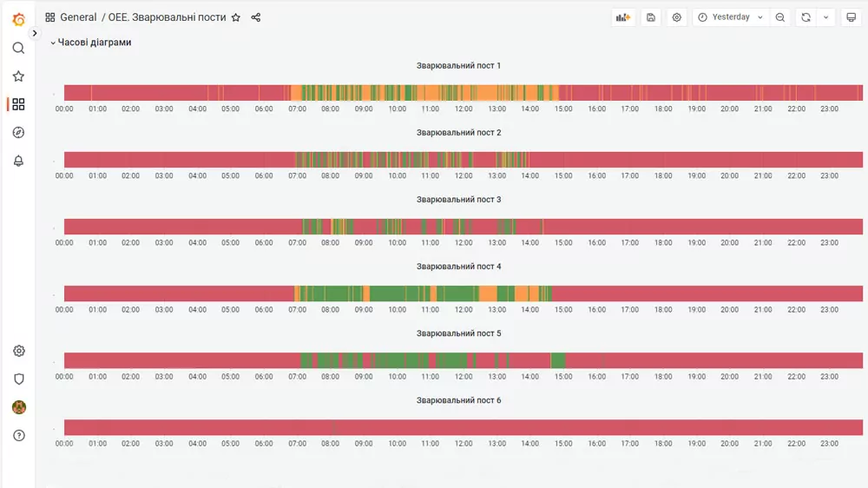The height and width of the screenshot is (488, 868).
Task: Open the Grafana home logo
Action: point(18,19)
